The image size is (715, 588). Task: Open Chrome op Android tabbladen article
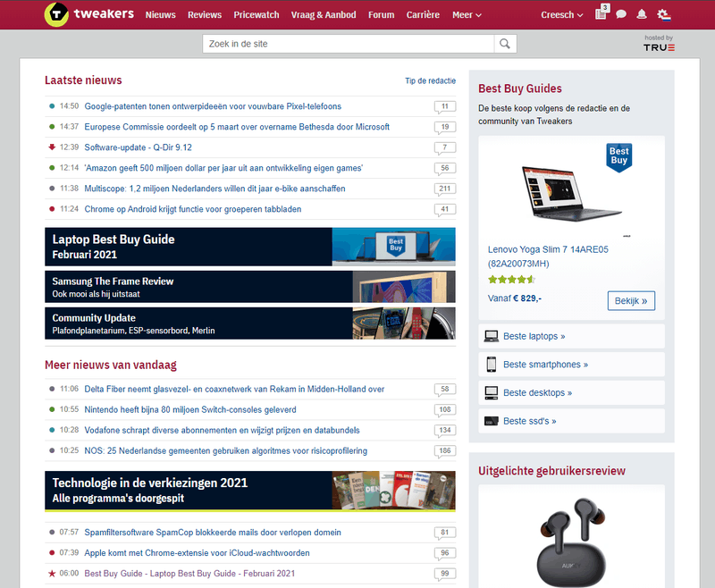(x=193, y=209)
